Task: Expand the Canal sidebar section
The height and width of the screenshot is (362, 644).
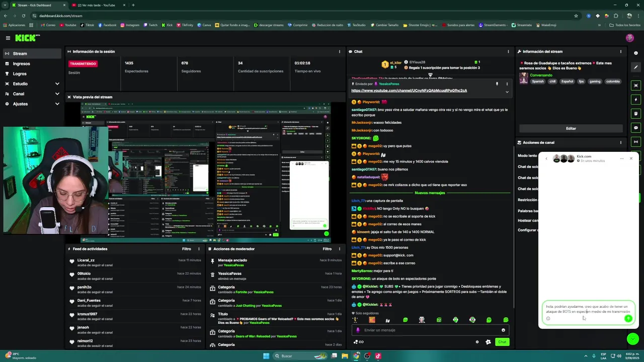Action: (32, 94)
